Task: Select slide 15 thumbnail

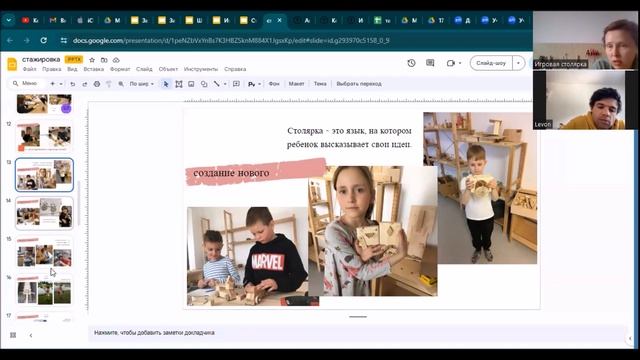Action: pyautogui.click(x=44, y=252)
